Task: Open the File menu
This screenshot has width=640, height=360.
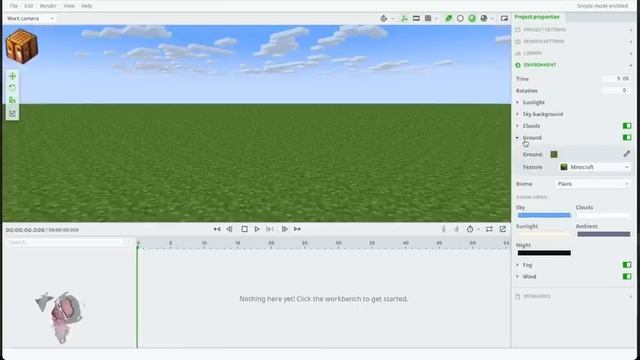Action: [x=13, y=6]
